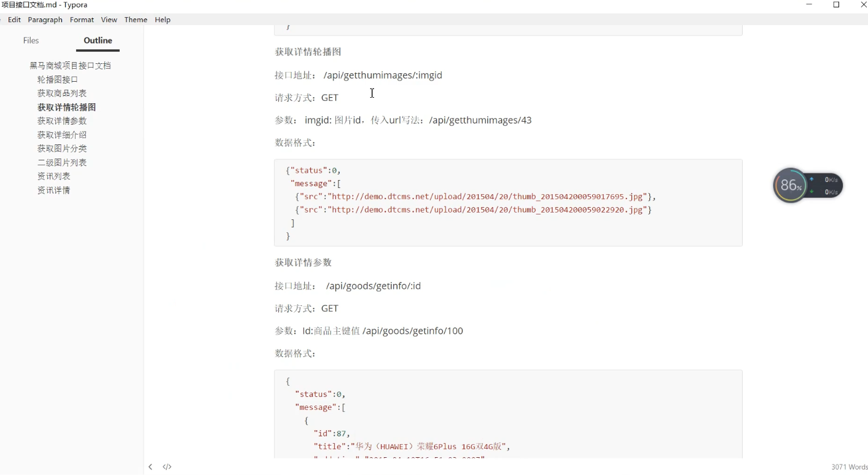Open the Edit menu
The height and width of the screenshot is (475, 868).
15,20
